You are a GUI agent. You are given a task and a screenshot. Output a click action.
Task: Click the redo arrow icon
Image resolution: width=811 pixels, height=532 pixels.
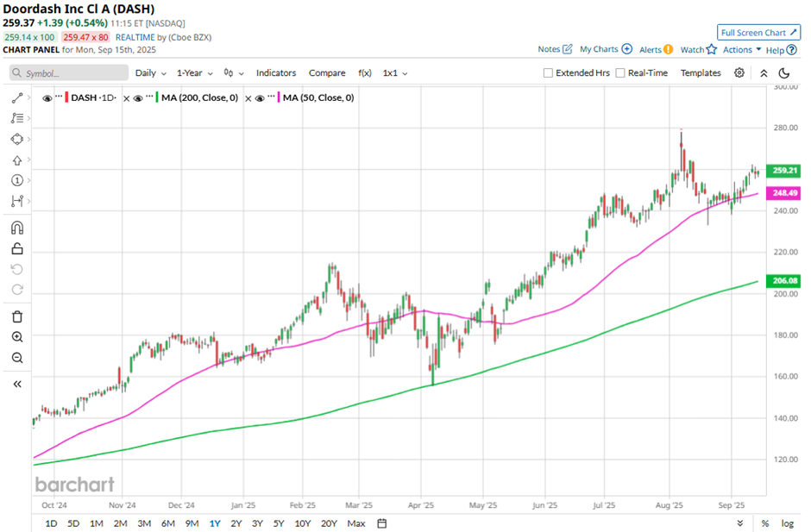17,290
